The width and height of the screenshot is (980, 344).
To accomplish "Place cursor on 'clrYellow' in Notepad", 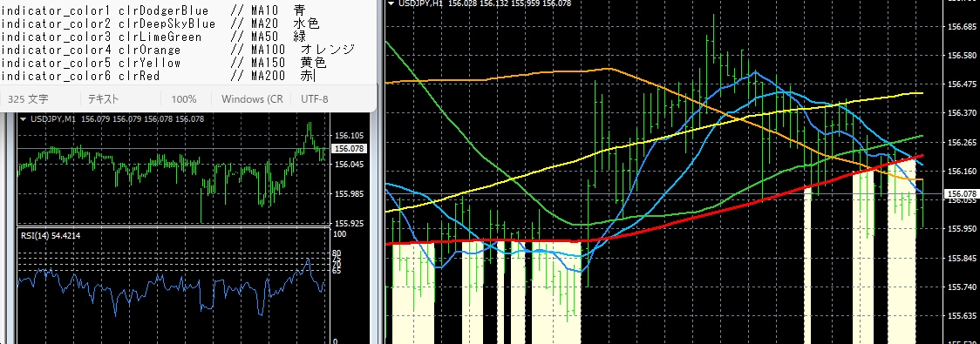I will click(149, 63).
